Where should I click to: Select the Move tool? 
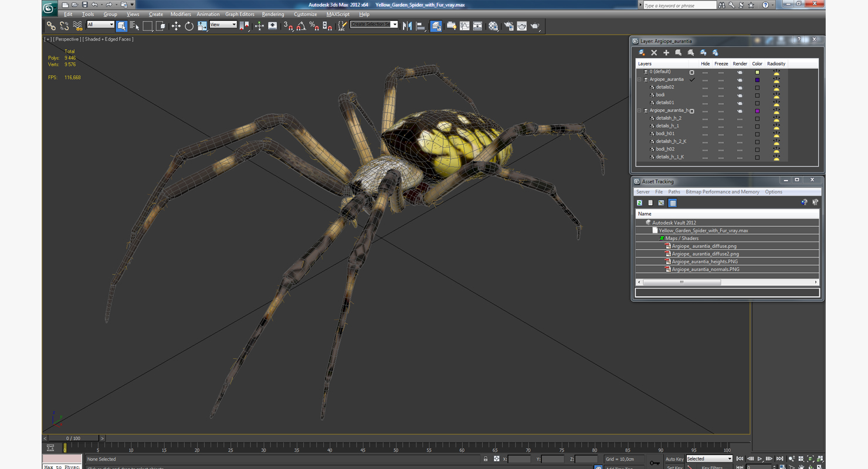click(x=176, y=26)
